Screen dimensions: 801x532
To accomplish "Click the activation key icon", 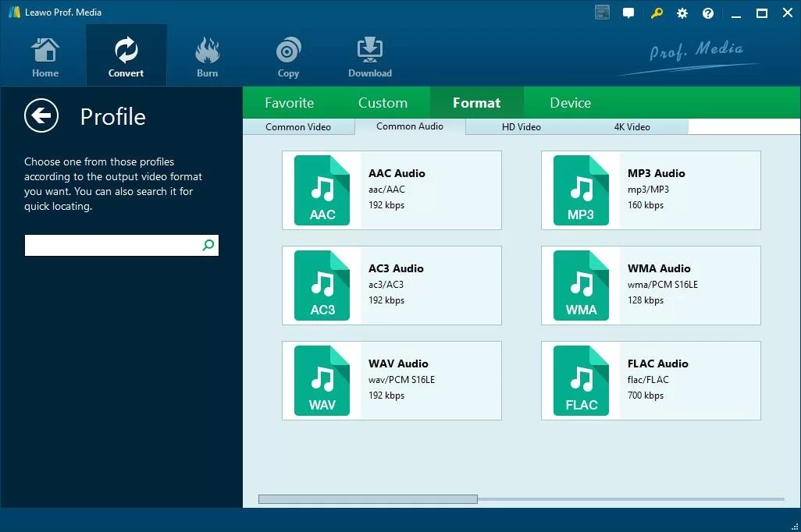I will (x=656, y=12).
